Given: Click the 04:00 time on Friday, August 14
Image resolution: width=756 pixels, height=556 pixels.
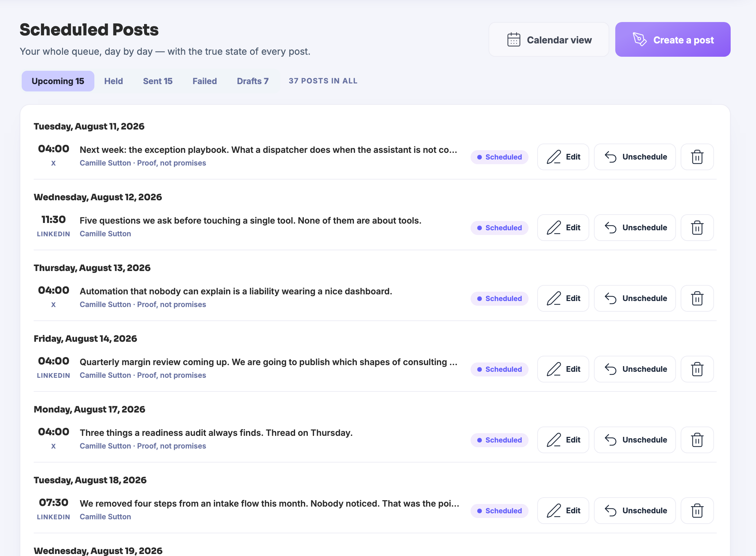Looking at the screenshot, I should click(53, 361).
